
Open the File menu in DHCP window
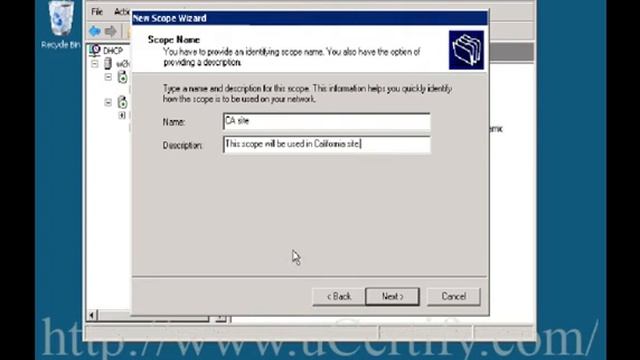tap(97, 12)
